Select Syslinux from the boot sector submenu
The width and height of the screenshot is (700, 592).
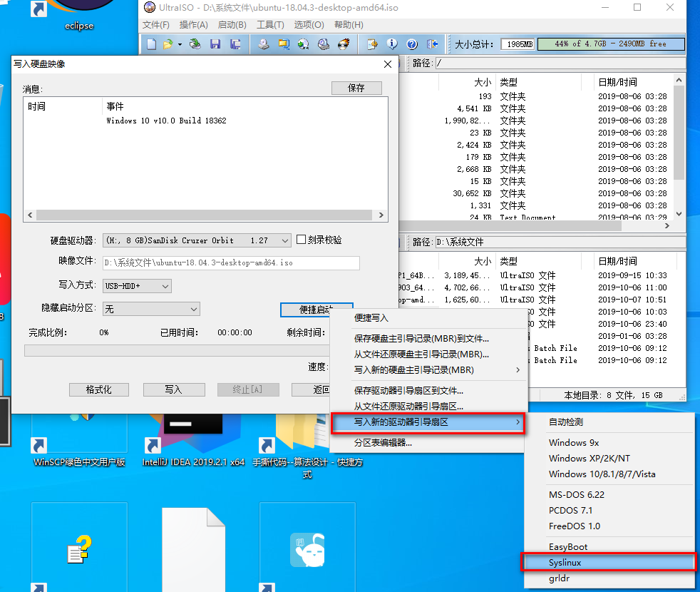[609, 563]
